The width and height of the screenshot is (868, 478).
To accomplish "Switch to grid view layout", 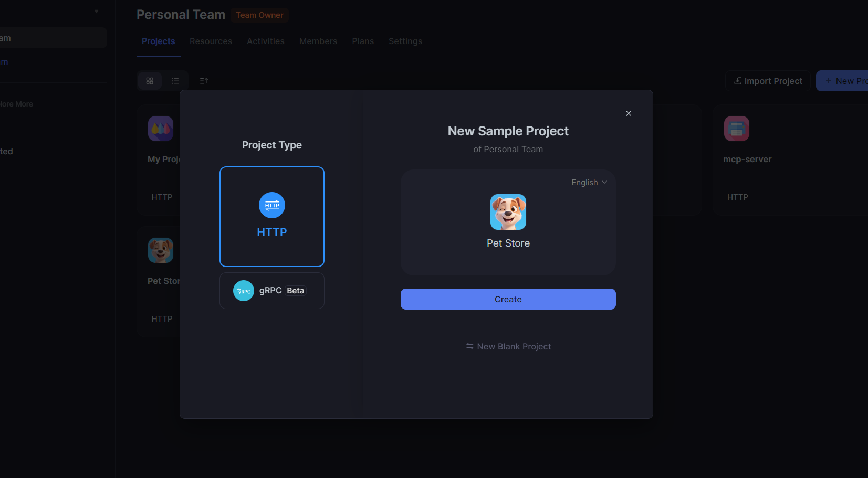I will coord(150,80).
